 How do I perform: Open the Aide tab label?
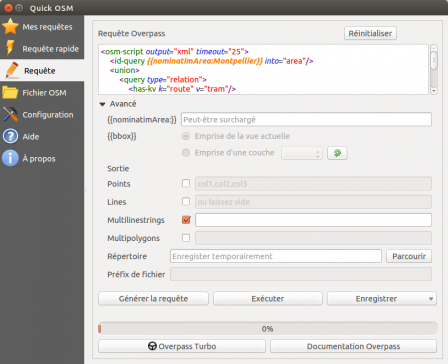pyautogui.click(x=31, y=137)
